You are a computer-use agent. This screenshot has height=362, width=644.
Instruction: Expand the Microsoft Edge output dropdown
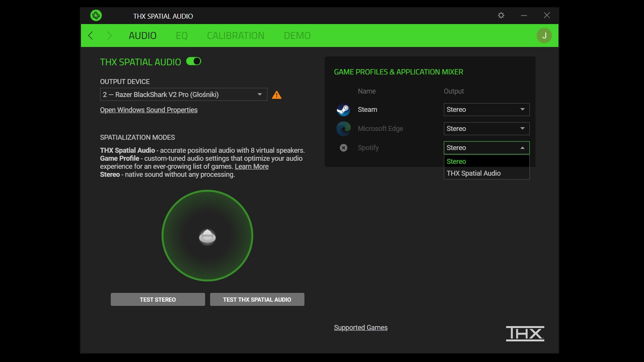[486, 129]
